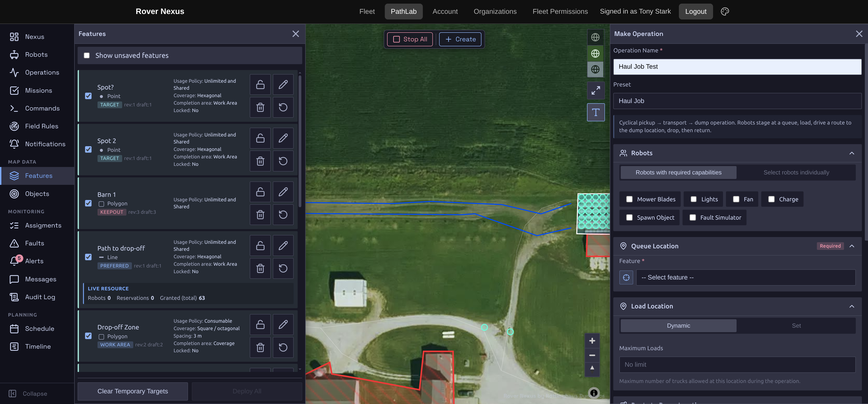Click Clear Temporary Targets button
Viewport: 868px width, 404px height.
click(132, 391)
